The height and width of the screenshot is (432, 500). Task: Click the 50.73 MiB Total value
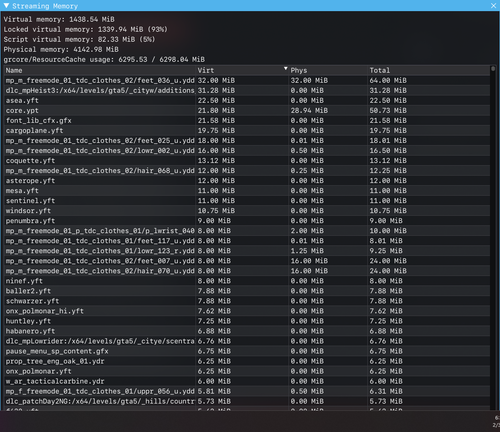click(388, 110)
